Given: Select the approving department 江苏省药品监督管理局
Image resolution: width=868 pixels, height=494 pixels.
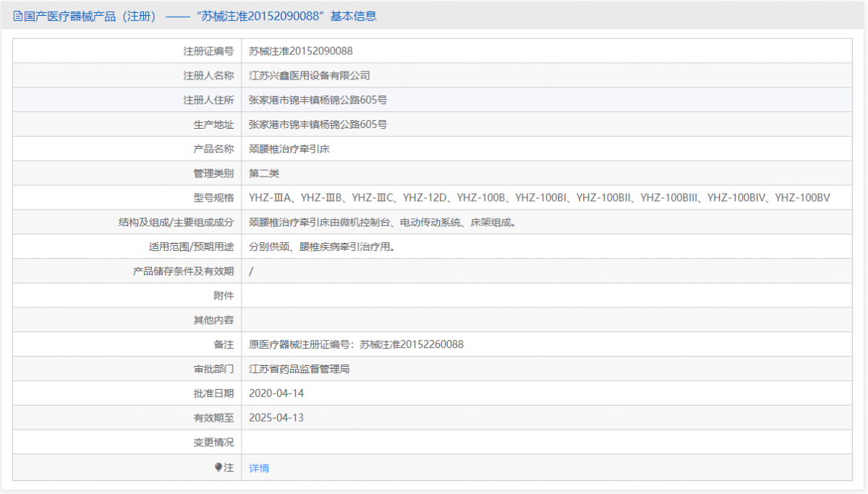Looking at the screenshot, I should tap(299, 369).
